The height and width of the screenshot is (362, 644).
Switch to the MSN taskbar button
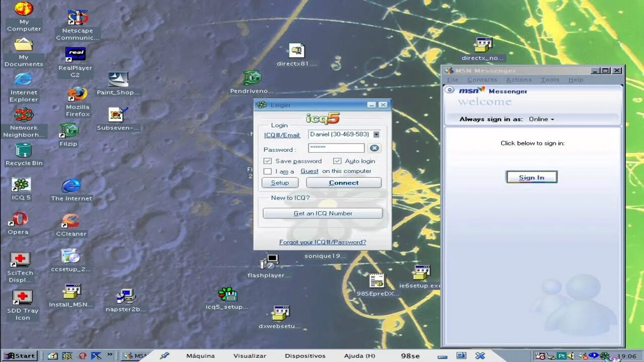(x=136, y=355)
